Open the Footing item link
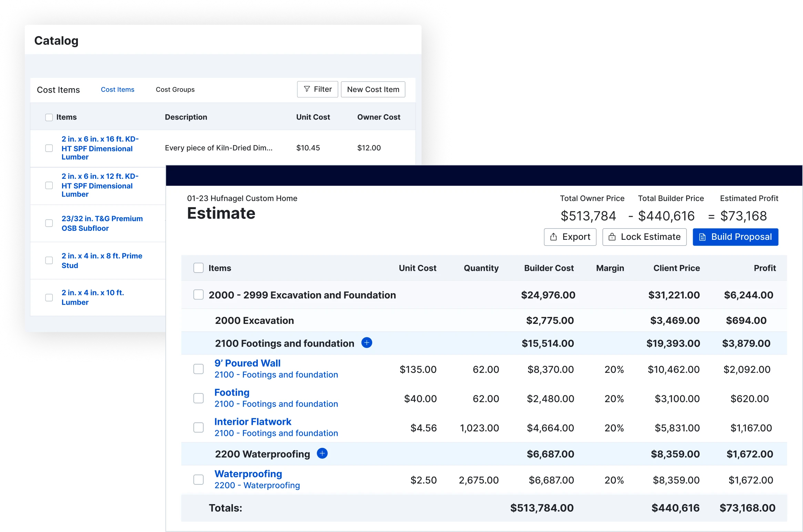 [x=232, y=392]
